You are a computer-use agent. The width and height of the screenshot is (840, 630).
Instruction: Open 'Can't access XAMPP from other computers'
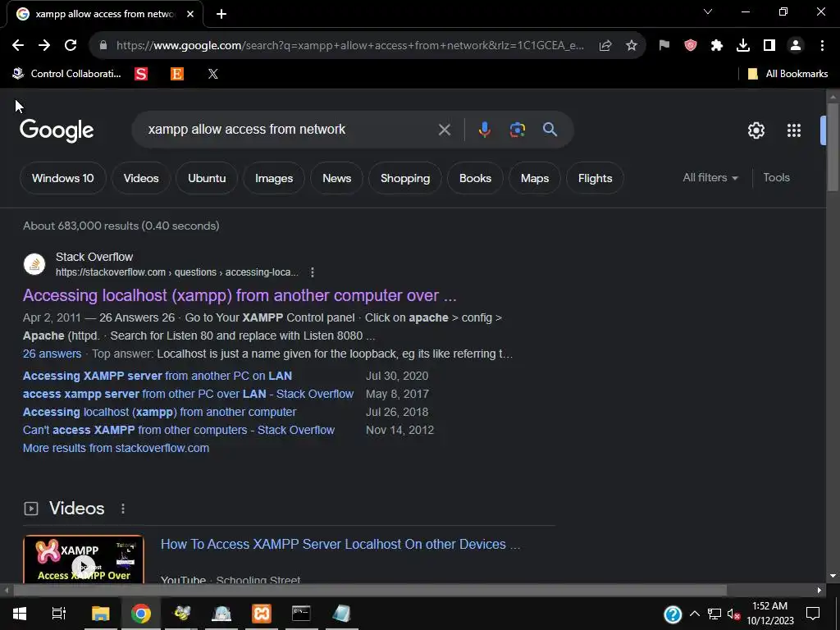(178, 430)
